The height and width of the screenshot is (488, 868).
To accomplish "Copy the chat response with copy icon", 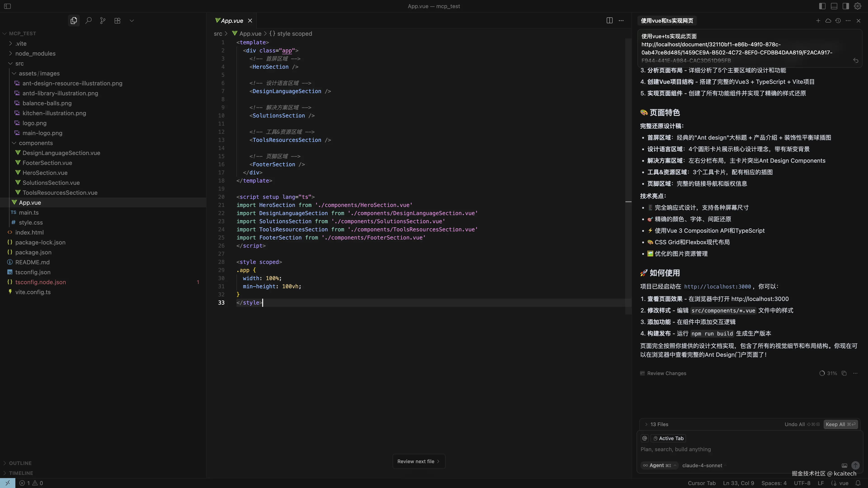I will (x=844, y=373).
